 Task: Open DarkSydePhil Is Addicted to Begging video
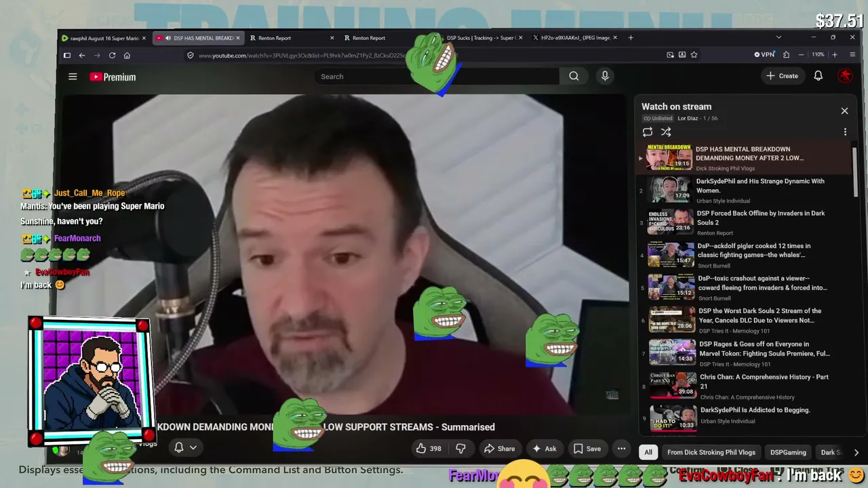745,418
